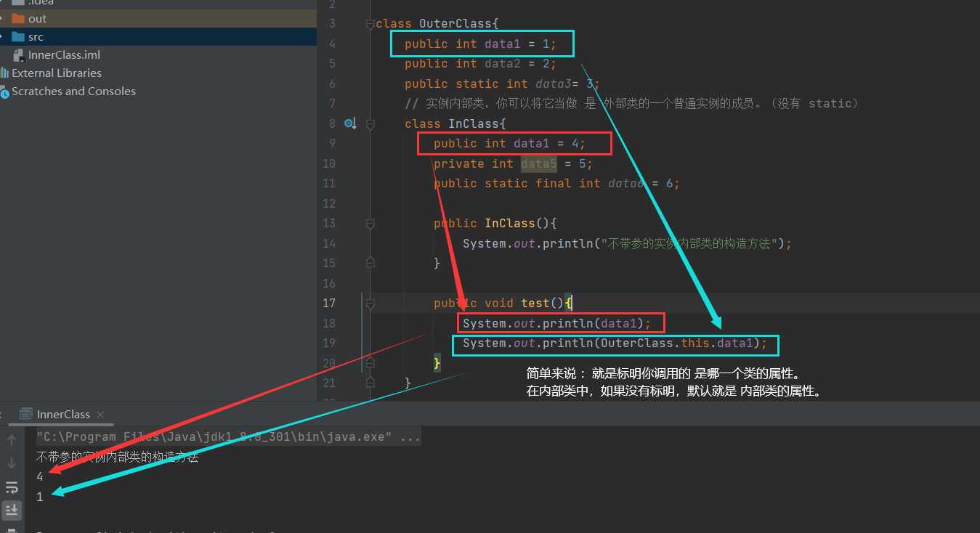Click the 'class OuterClass{' declaration
The image size is (980, 533).
[437, 24]
